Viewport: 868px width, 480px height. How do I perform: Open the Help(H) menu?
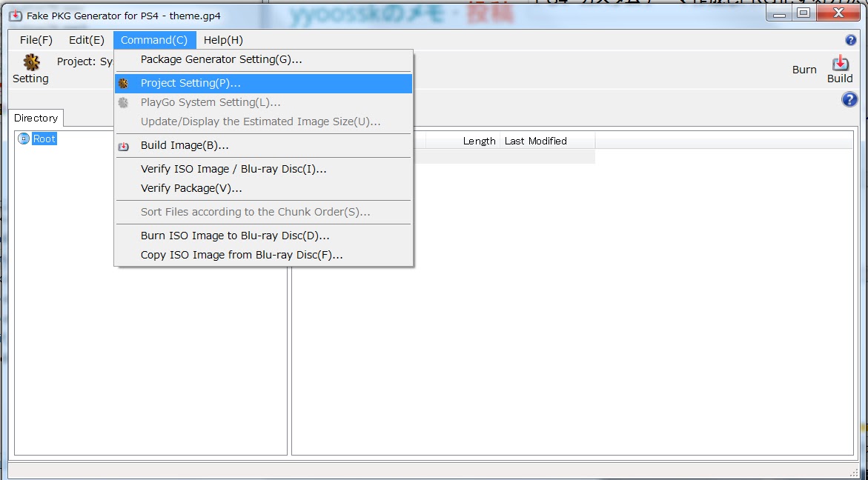coord(223,40)
